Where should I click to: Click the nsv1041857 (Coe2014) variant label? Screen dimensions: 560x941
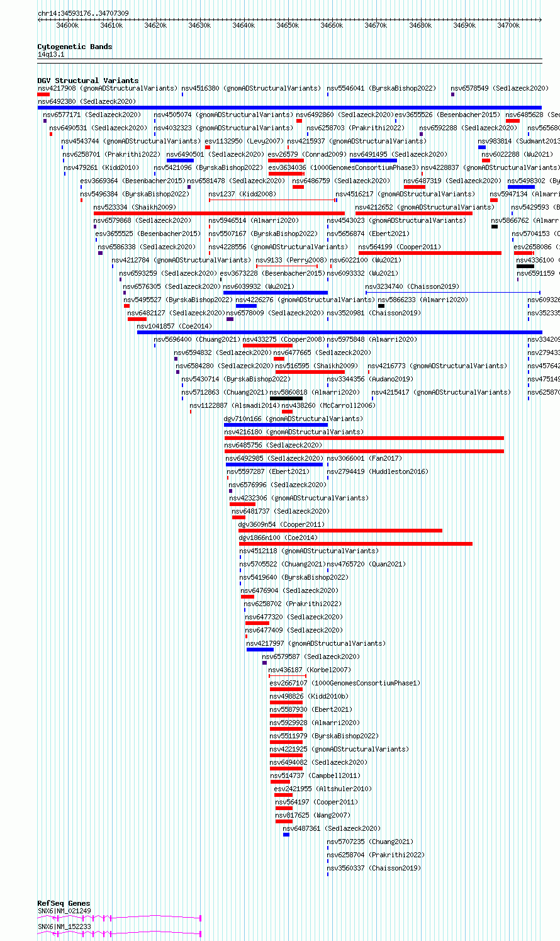click(174, 326)
